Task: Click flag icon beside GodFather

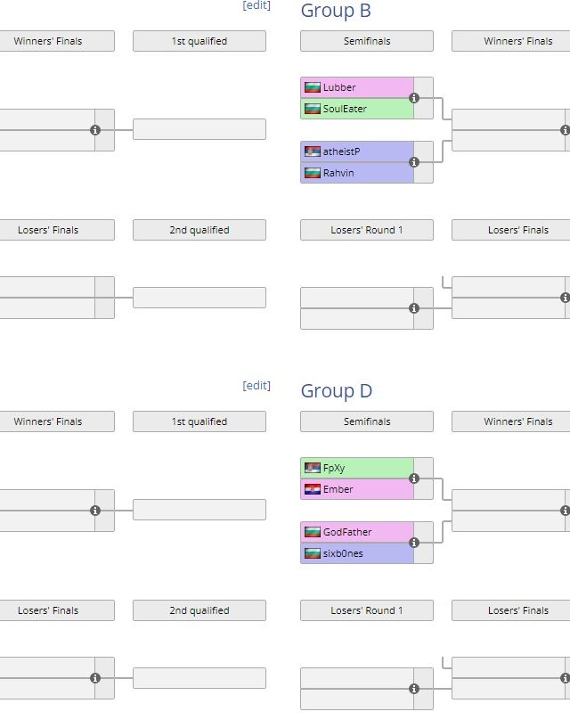Action: [313, 532]
